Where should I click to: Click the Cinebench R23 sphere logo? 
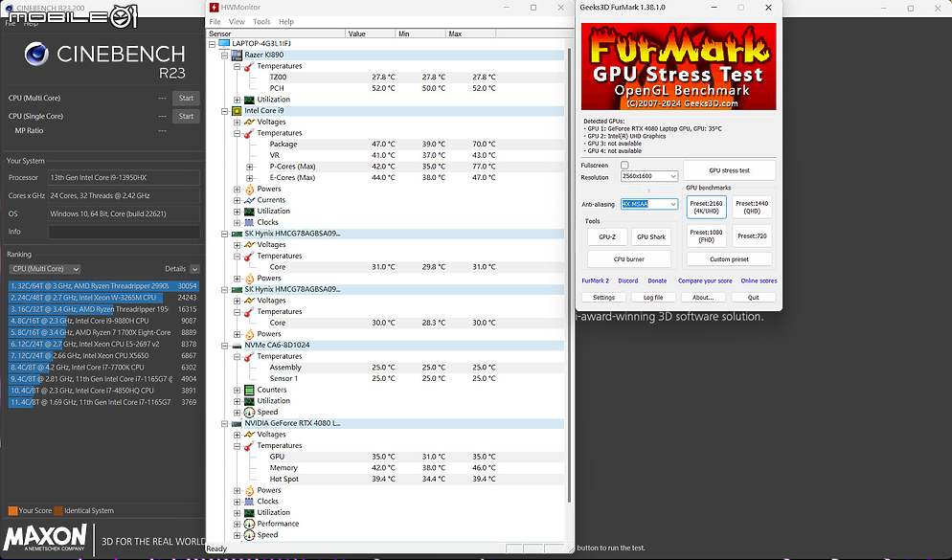tap(36, 55)
